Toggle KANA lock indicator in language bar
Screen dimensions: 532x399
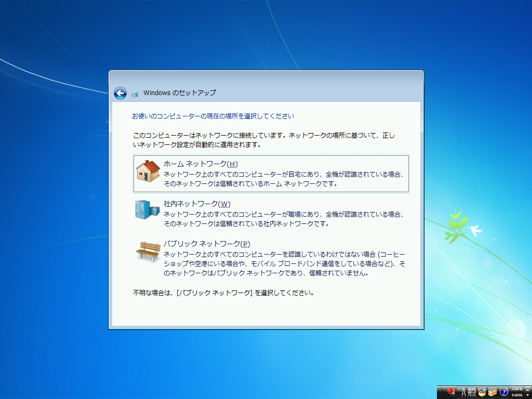(x=517, y=395)
